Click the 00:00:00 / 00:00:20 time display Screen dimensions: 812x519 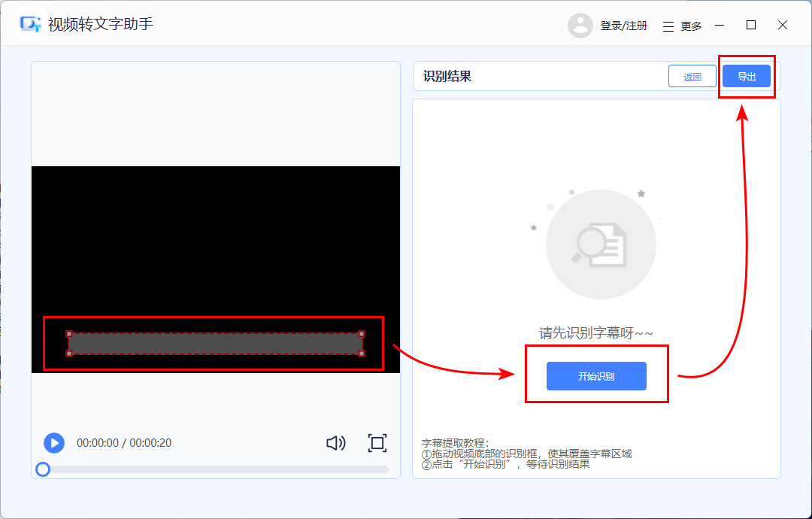[125, 443]
